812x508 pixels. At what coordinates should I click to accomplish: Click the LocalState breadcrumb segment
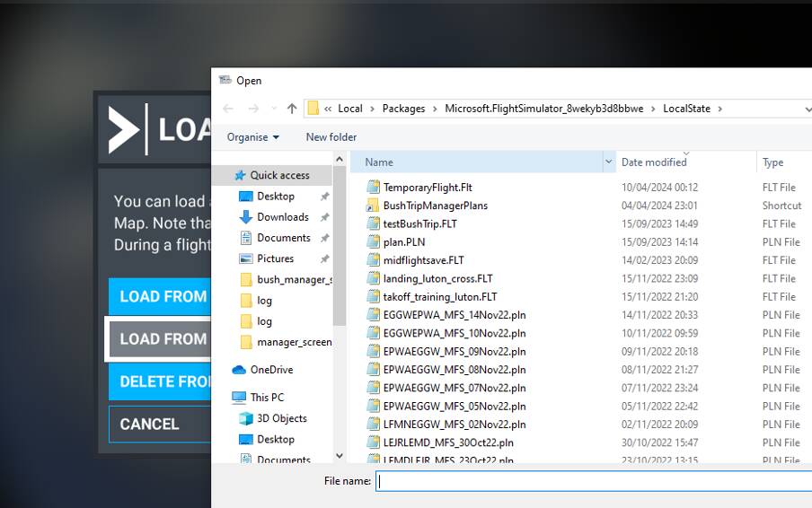[x=686, y=109]
